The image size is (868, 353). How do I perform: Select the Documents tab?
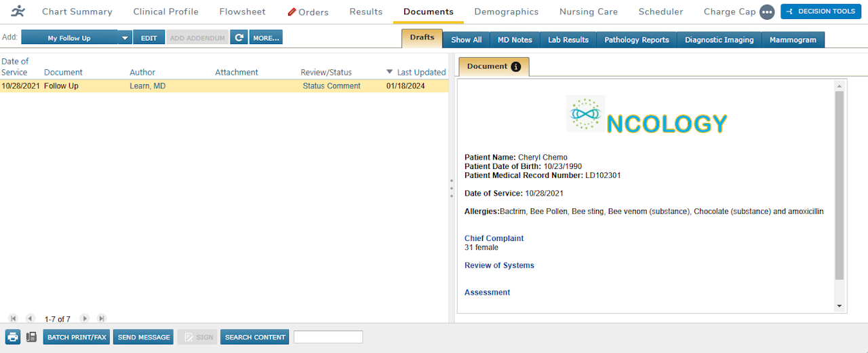click(429, 12)
